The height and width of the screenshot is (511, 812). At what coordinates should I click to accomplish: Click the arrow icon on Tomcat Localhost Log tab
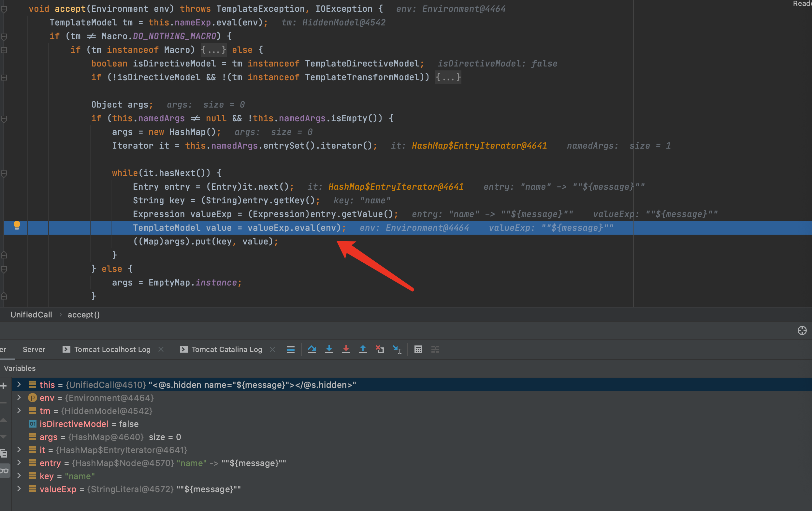point(66,349)
